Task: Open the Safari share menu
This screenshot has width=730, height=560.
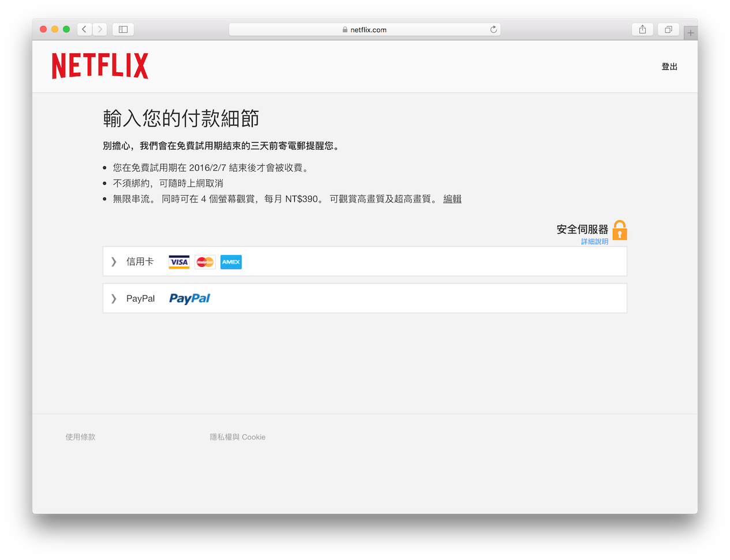Action: pos(642,29)
